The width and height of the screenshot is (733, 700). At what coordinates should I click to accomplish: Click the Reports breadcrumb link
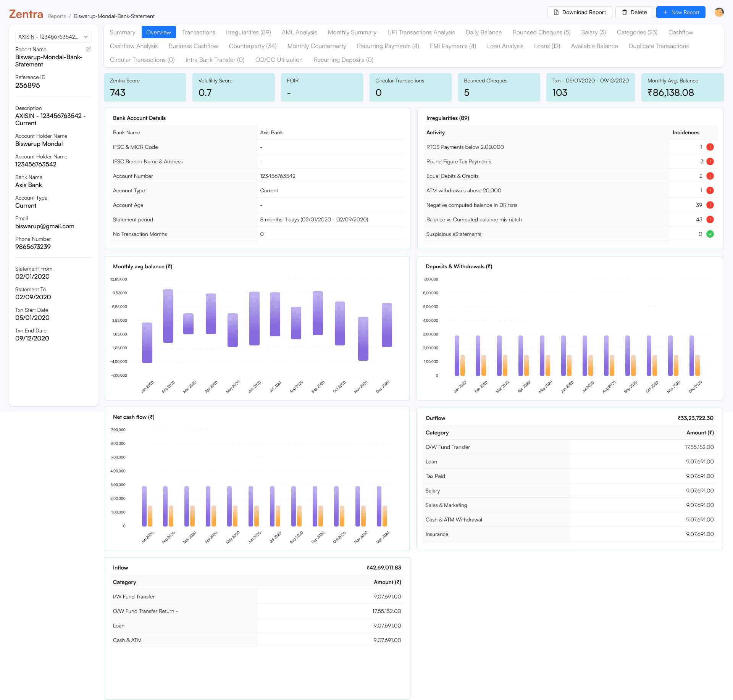(57, 16)
